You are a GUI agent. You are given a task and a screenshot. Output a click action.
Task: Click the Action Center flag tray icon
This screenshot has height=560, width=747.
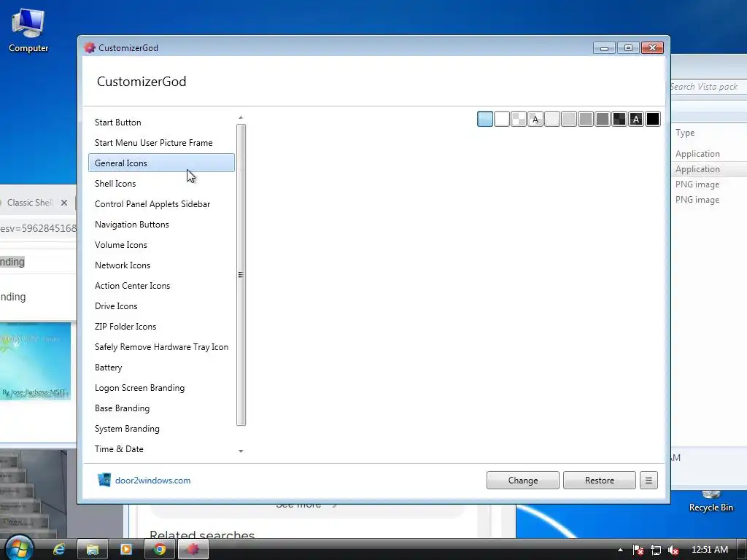(x=638, y=550)
